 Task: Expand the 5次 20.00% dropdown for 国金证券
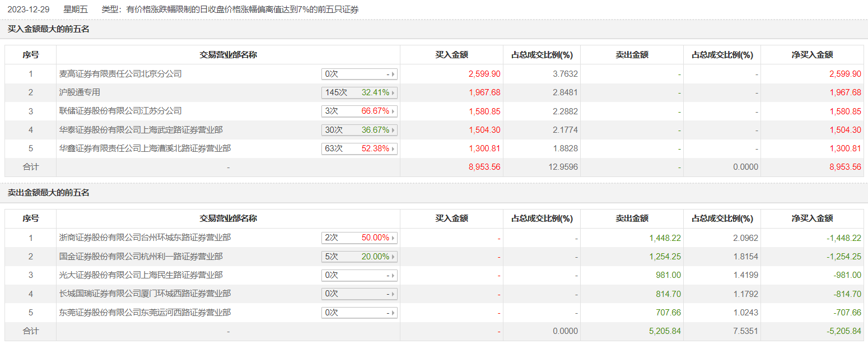point(360,257)
